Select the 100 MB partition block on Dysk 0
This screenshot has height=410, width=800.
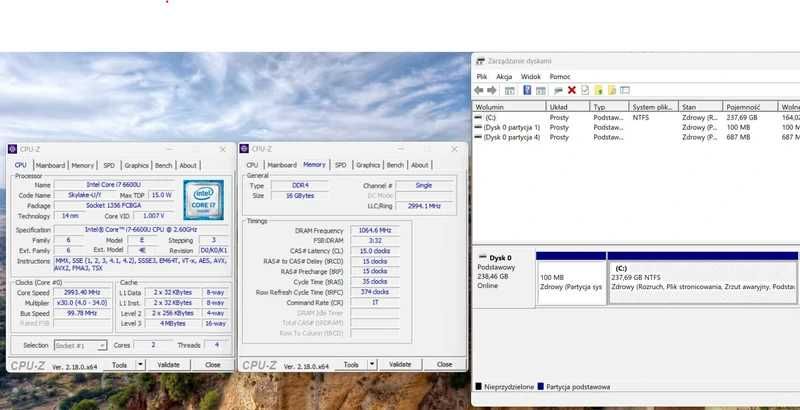click(x=571, y=278)
